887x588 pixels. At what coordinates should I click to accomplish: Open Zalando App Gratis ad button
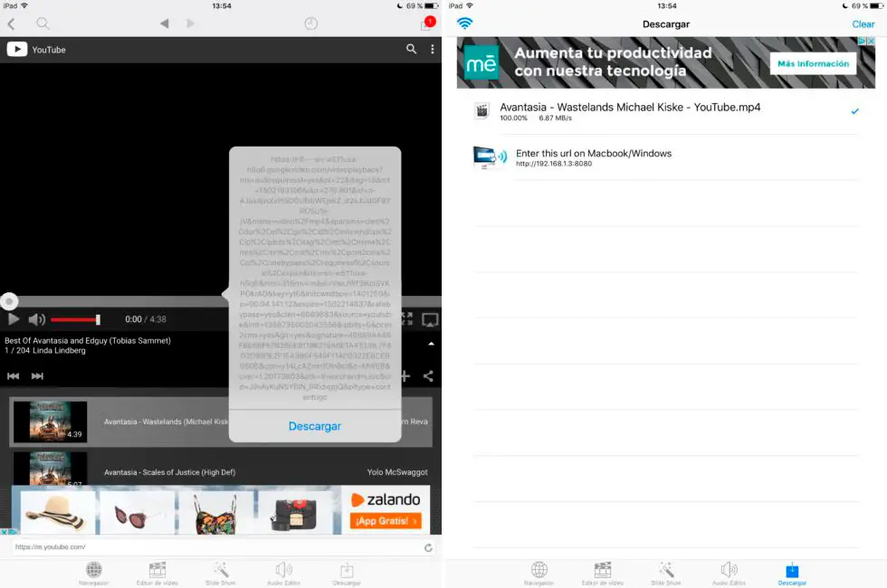386,521
